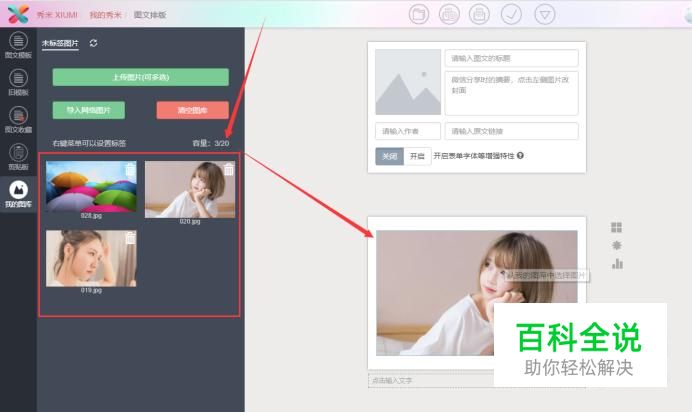Click the folder open icon in top toolbar
The width and height of the screenshot is (692, 412).
tap(418, 14)
